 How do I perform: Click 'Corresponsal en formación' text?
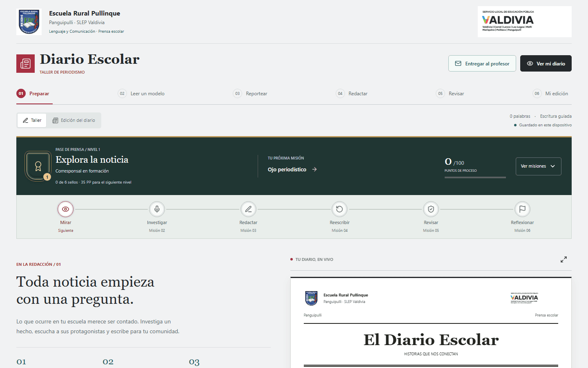(x=82, y=171)
